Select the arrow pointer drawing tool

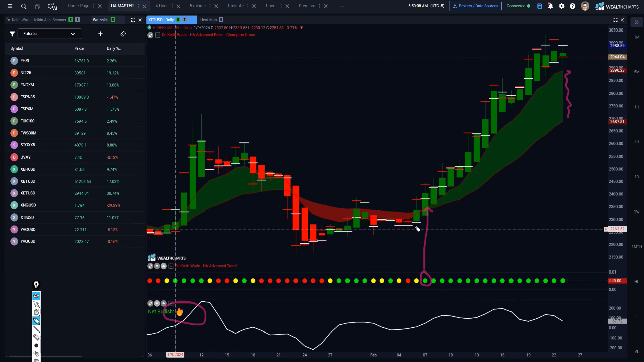[36, 304]
